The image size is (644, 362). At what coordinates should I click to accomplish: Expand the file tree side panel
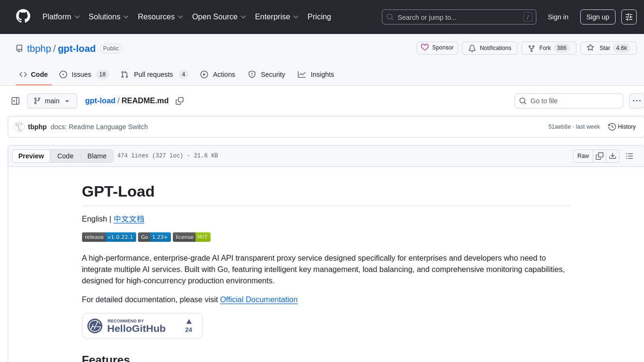(16, 101)
